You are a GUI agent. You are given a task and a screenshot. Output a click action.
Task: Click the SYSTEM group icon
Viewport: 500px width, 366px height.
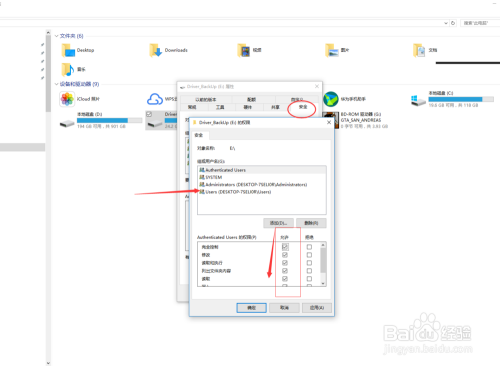202,177
